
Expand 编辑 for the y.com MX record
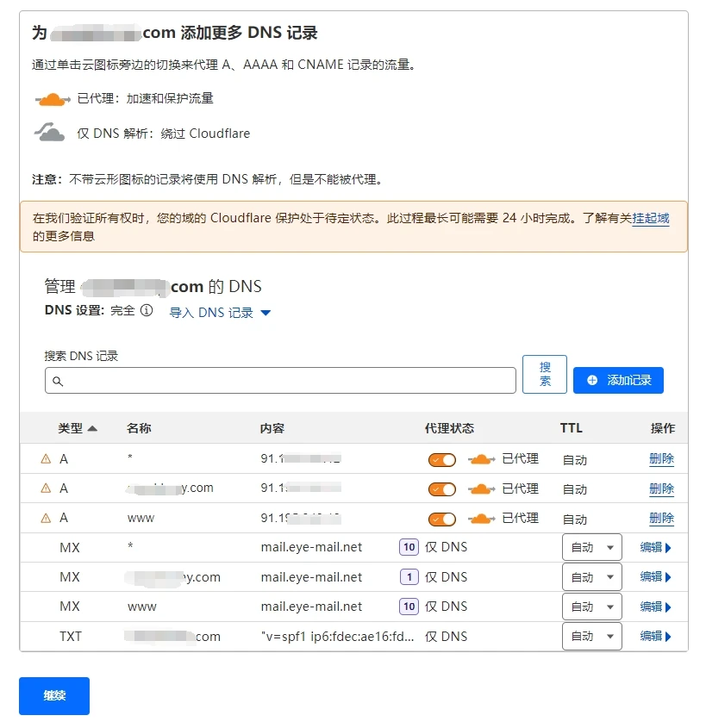(655, 576)
